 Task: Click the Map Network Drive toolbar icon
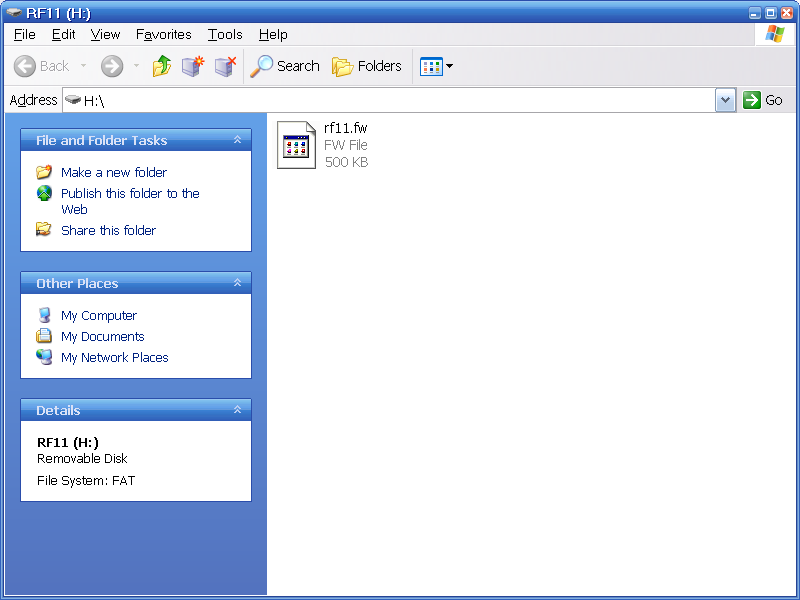tap(193, 66)
